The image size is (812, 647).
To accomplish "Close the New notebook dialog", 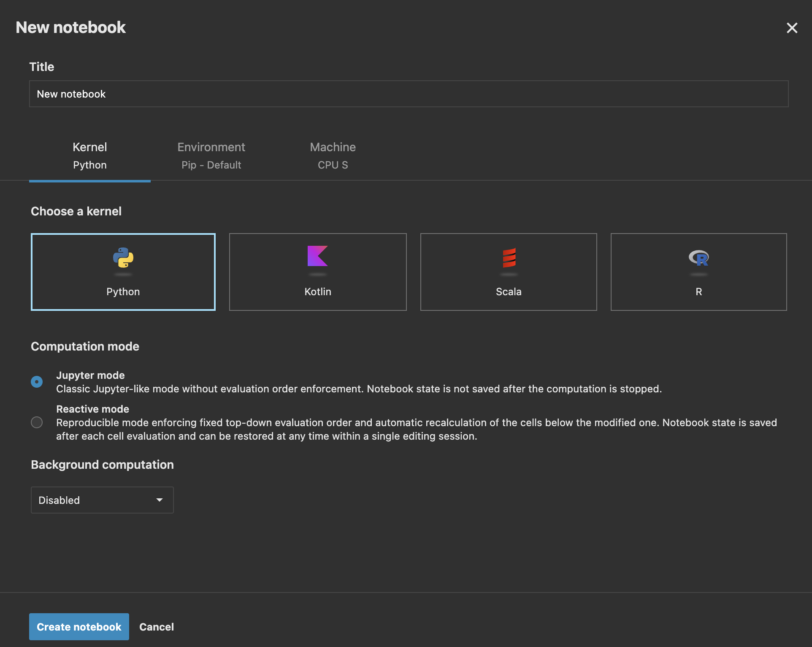I will pos(792,28).
